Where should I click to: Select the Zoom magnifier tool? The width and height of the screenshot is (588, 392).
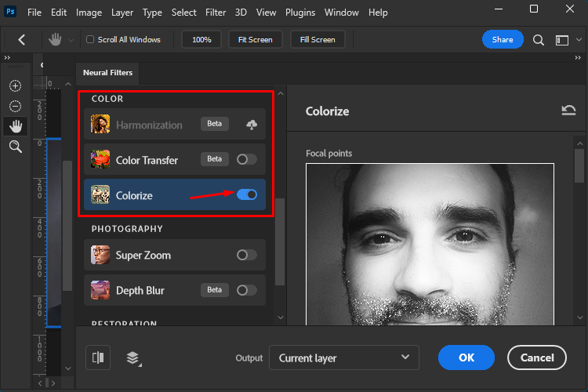click(16, 147)
